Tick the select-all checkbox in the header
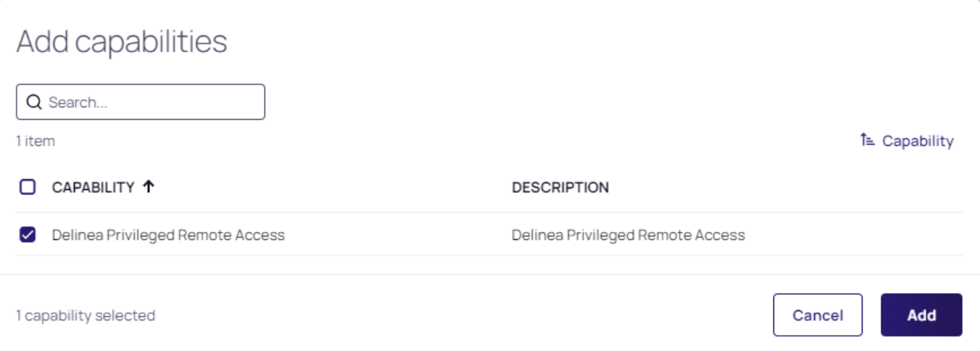980x351 pixels. coord(28,187)
